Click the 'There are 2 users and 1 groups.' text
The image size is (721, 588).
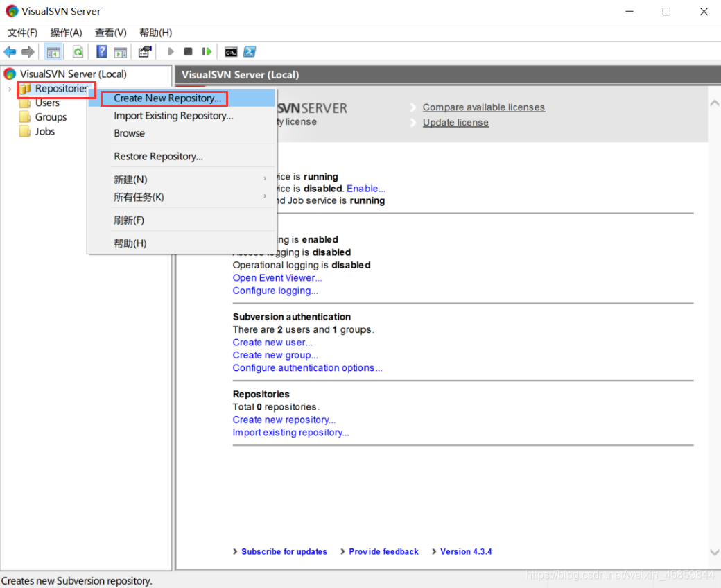tap(304, 329)
